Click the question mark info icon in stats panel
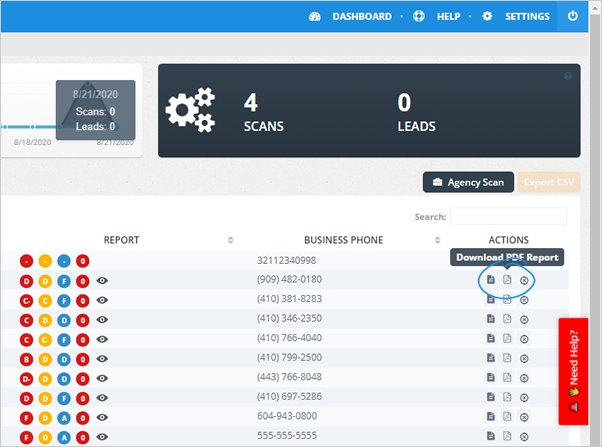This screenshot has height=447, width=602. tap(568, 76)
